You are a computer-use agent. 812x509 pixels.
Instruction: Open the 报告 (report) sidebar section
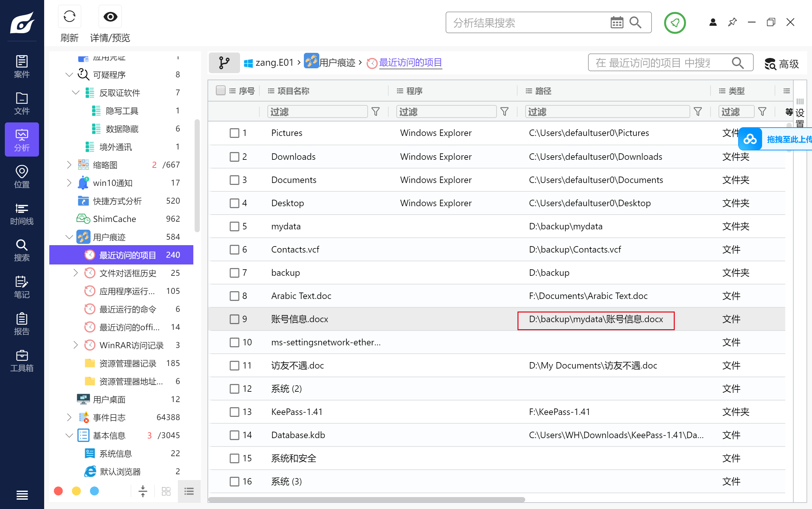pos(22,324)
